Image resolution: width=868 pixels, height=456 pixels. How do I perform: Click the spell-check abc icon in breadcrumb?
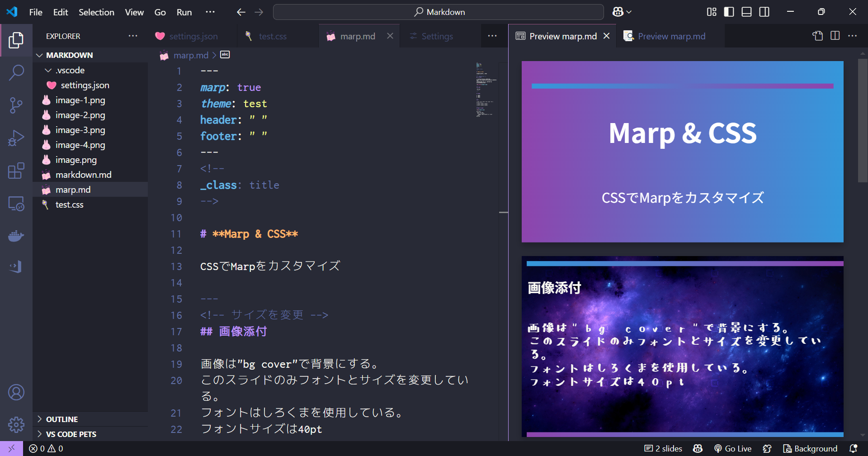(225, 55)
